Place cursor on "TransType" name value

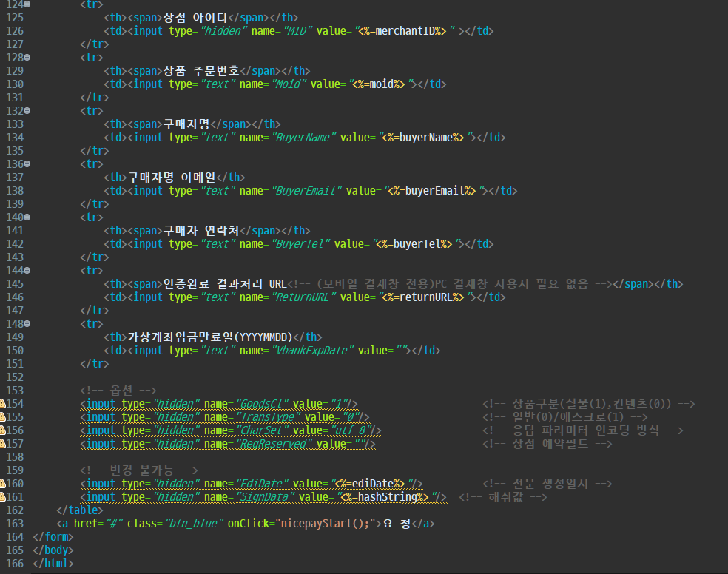pos(269,417)
